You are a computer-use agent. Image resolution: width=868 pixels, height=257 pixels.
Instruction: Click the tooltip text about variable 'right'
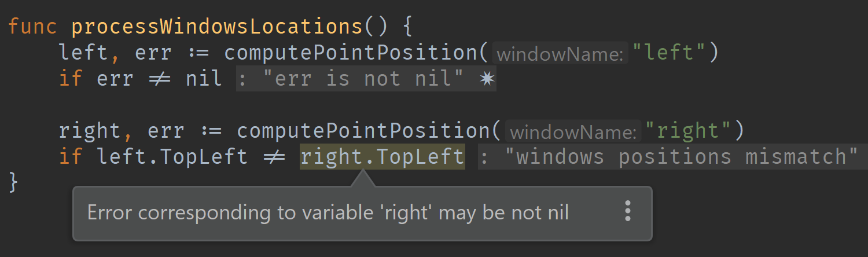(x=328, y=212)
